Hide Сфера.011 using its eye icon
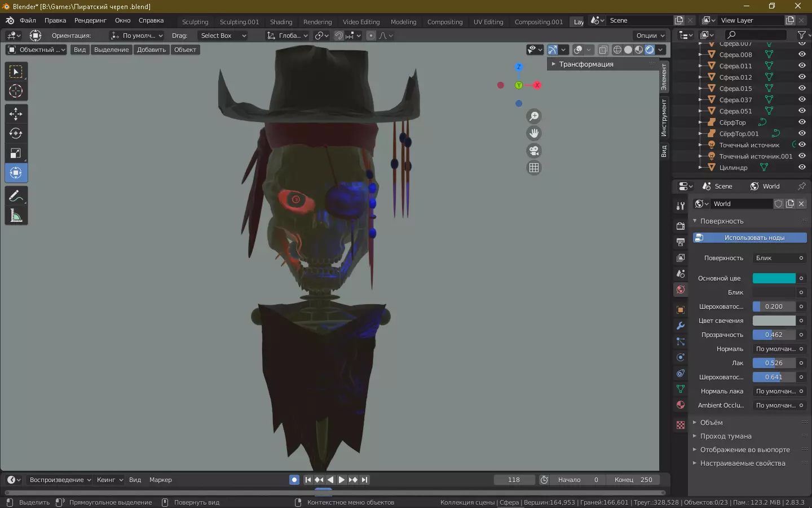 click(x=802, y=66)
